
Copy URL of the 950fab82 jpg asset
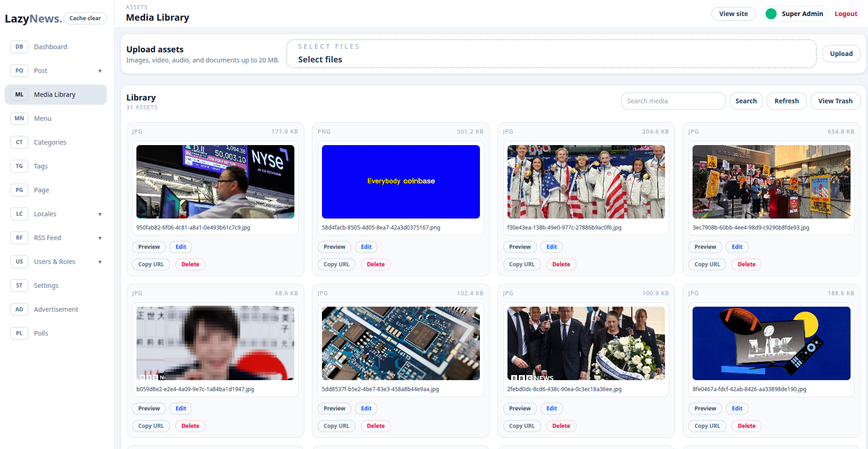[x=151, y=264]
